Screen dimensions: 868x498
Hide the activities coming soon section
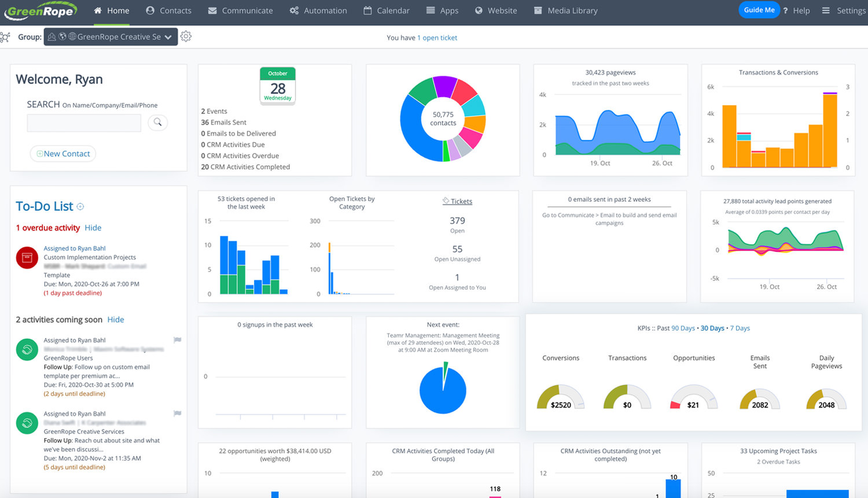(x=115, y=319)
